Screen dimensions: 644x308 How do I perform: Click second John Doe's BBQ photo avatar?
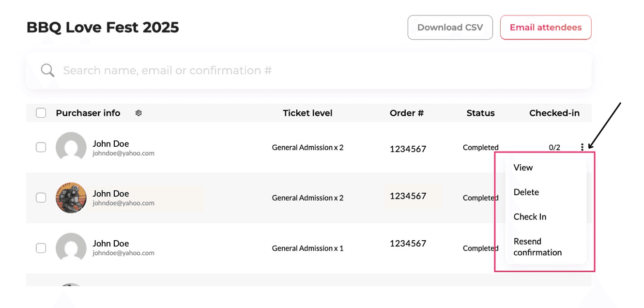coord(71,198)
